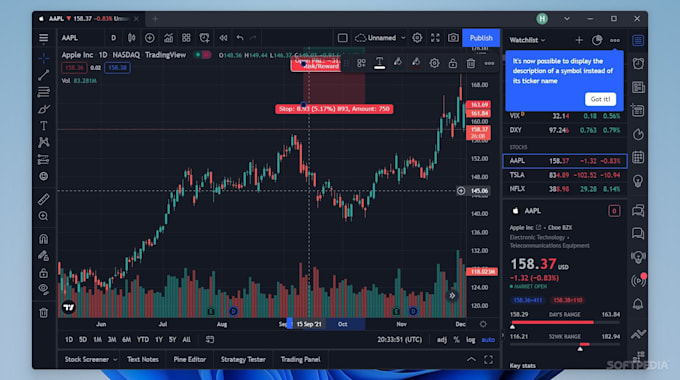Click the Publish button
This screenshot has width=680, height=380.
[x=481, y=38]
